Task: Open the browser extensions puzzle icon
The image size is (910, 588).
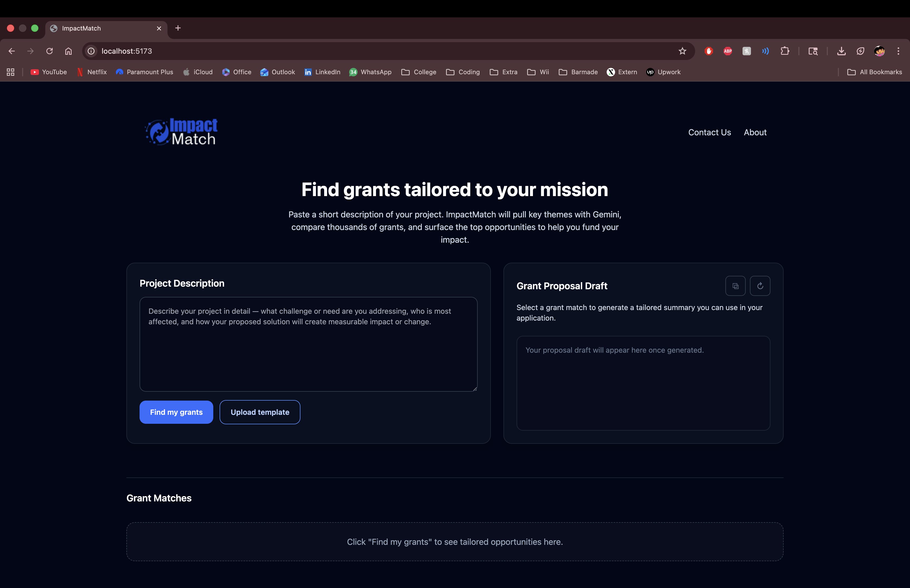Action: (784, 51)
